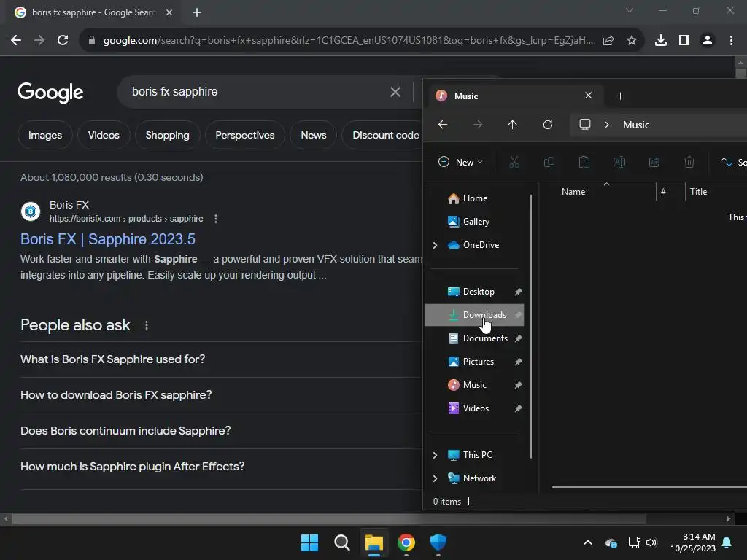Click the Paste icon in Explorer toolbar
The width and height of the screenshot is (747, 560).
point(584,163)
